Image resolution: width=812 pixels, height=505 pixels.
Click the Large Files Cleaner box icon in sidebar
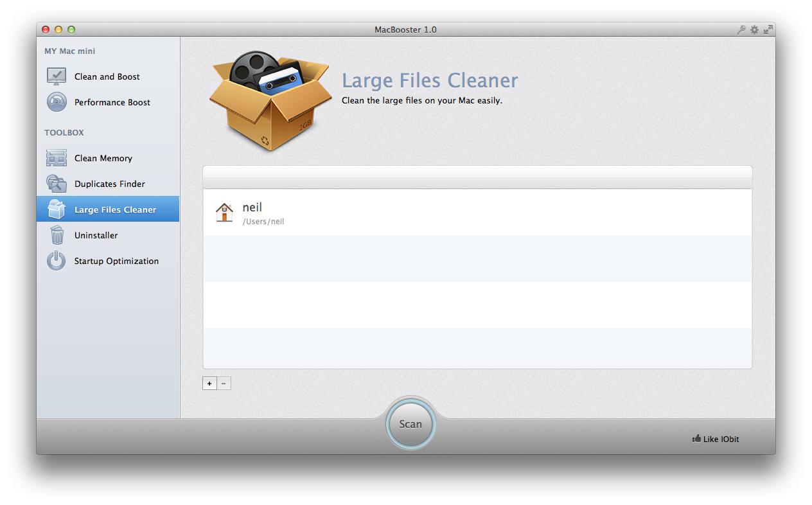point(57,209)
